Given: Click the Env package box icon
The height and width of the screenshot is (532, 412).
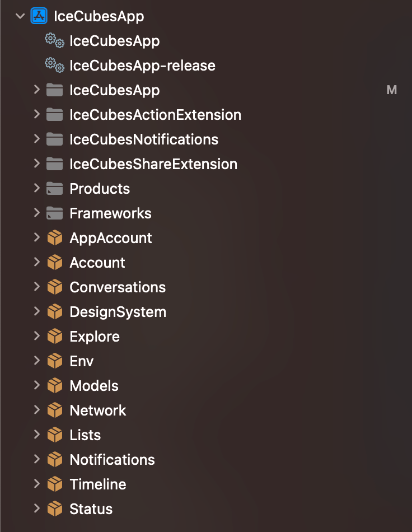Looking at the screenshot, I should [x=55, y=361].
